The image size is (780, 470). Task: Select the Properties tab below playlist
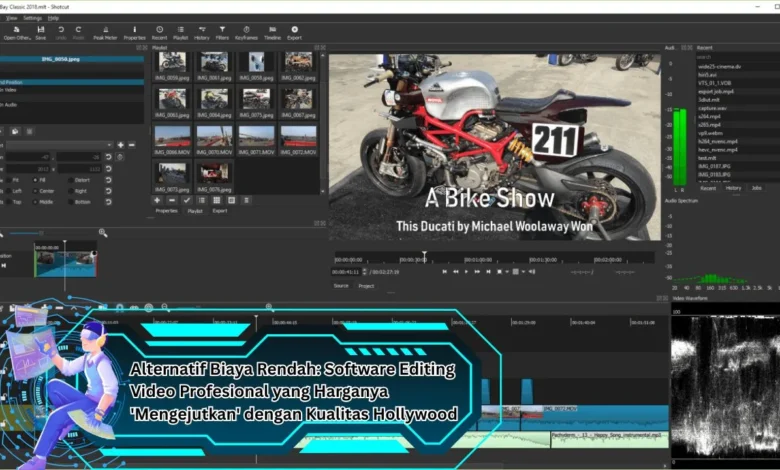pos(167,211)
